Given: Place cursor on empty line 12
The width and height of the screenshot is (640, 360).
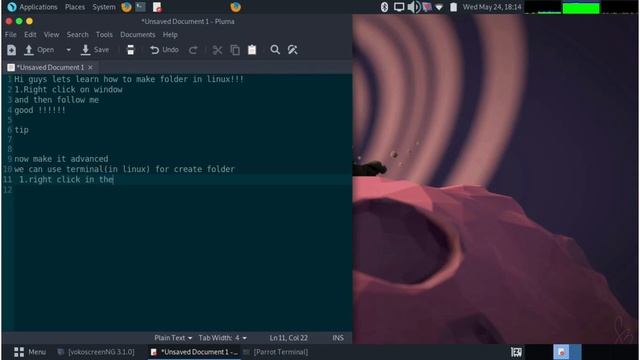Looking at the screenshot, I should tap(183, 190).
